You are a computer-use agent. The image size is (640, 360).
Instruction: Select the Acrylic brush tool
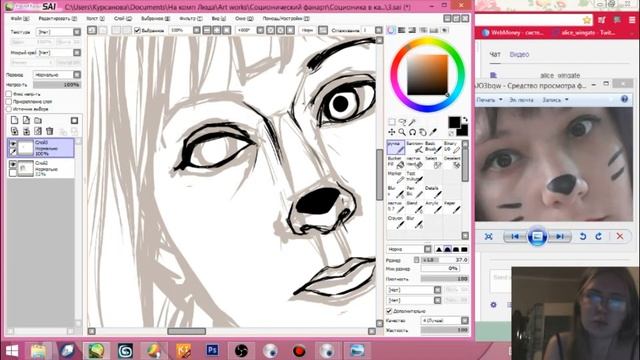click(x=432, y=208)
